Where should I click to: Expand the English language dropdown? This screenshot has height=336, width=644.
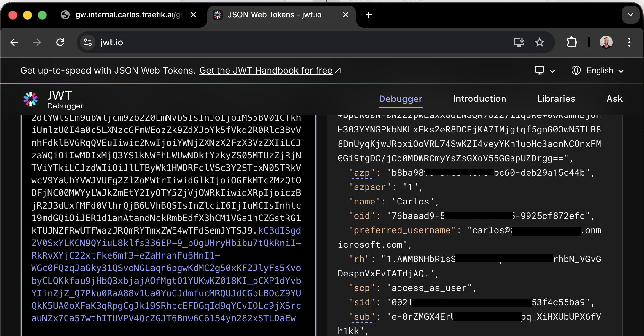tap(598, 70)
